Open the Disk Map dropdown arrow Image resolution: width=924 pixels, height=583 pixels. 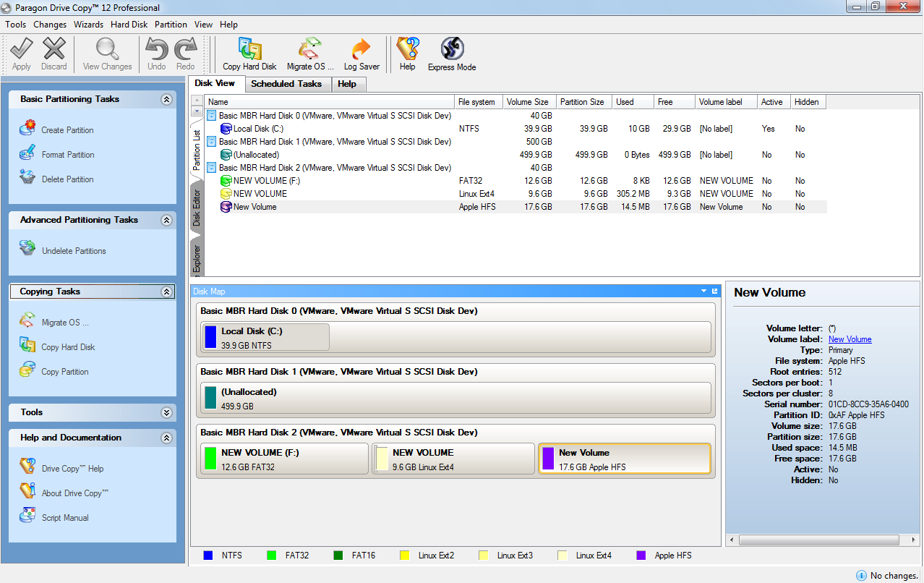[703, 291]
